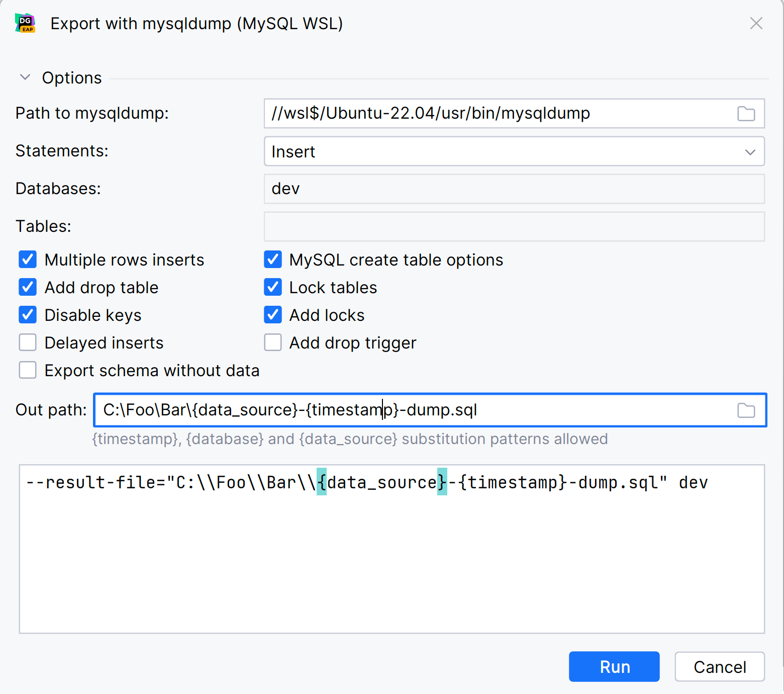Image resolution: width=784 pixels, height=694 pixels.
Task: Toggle the Lock tables checkbox
Action: click(273, 288)
